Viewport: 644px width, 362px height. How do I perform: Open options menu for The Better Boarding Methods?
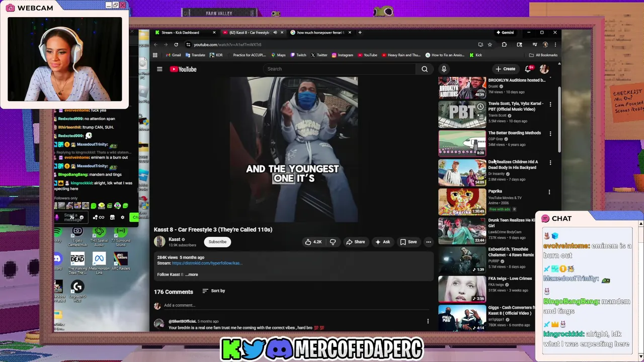click(550, 134)
